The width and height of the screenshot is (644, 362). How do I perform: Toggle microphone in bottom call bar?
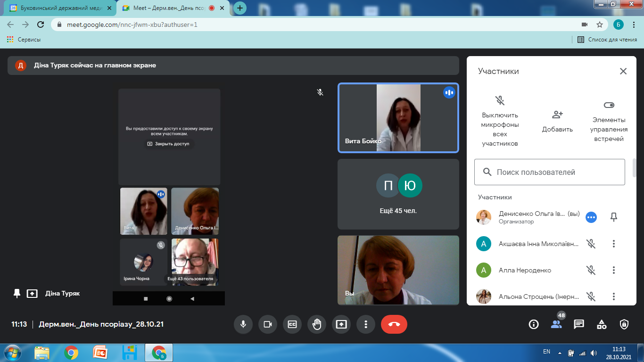243,324
